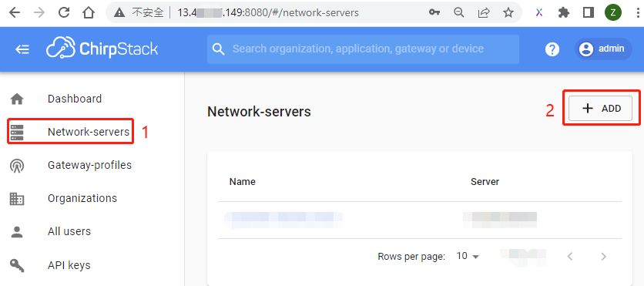This screenshot has width=644, height=286.
Task: Click the Organizations building icon
Action: [x=17, y=198]
